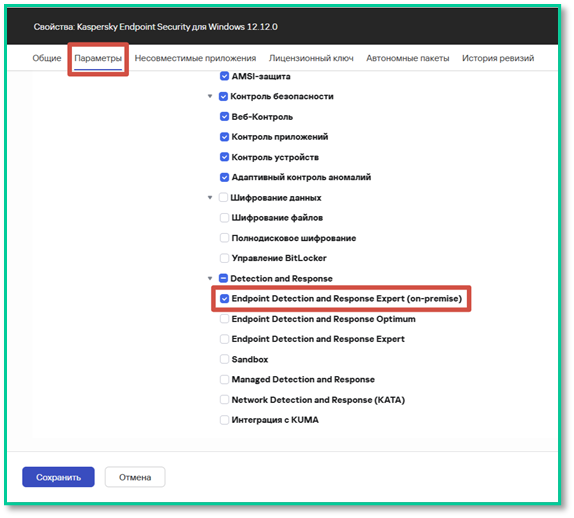574x518 pixels.
Task: Open the История ревизий tab
Action: click(498, 58)
